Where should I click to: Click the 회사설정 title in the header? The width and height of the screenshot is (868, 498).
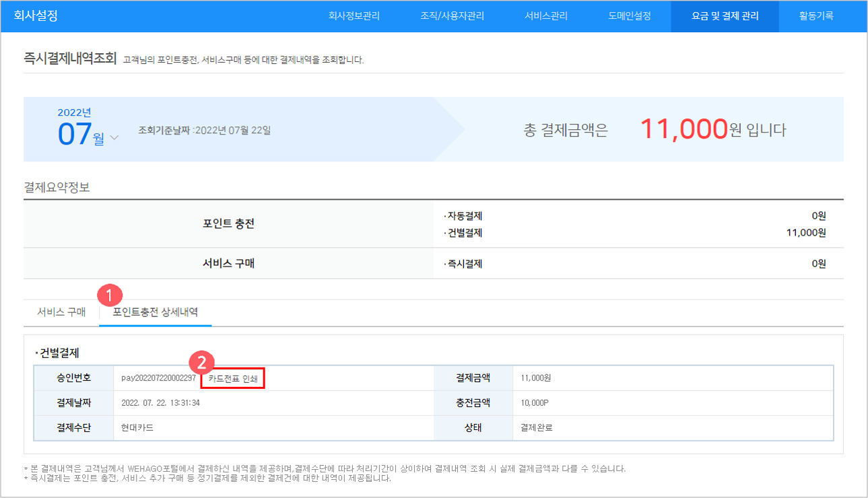[36, 15]
